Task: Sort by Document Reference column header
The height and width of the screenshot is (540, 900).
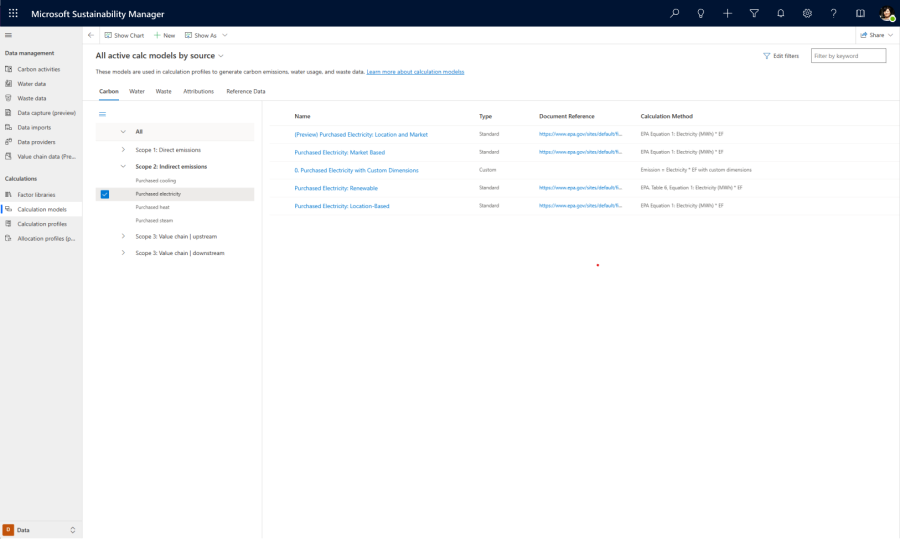Action: coord(567,116)
